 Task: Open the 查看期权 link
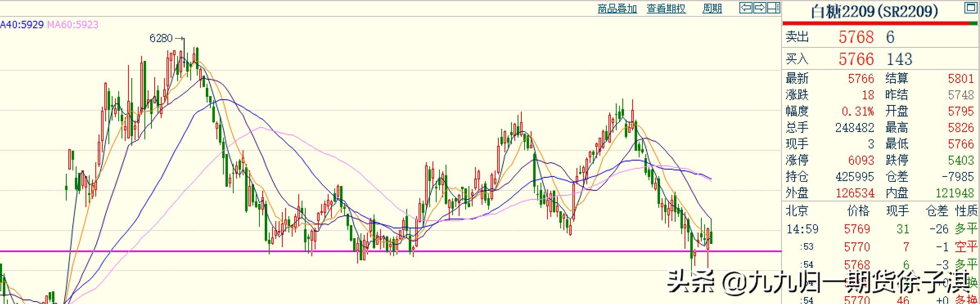click(x=666, y=9)
